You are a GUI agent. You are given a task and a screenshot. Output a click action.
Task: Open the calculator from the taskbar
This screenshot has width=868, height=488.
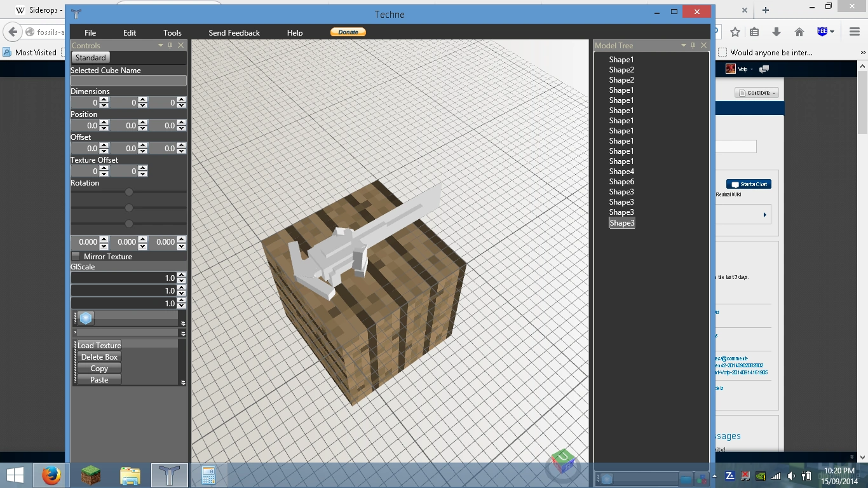click(x=208, y=475)
